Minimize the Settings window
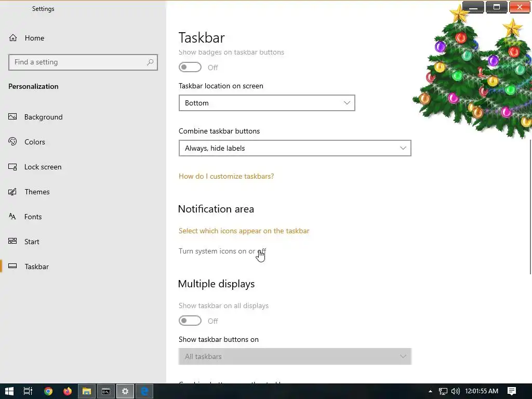Screen dimensions: 532x399 [x=473, y=7]
